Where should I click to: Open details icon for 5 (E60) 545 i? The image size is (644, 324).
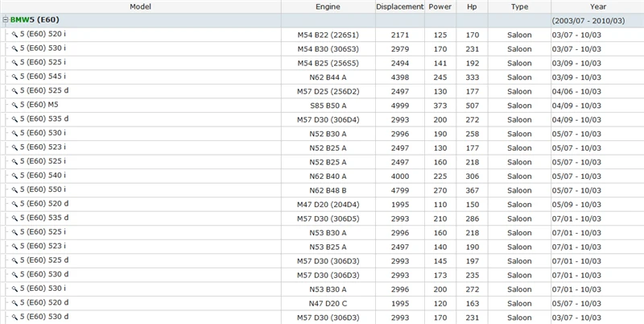14,77
